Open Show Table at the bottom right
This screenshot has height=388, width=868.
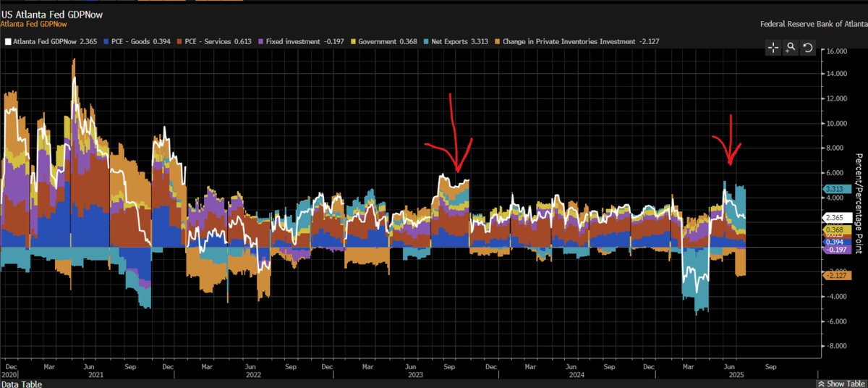click(x=842, y=383)
